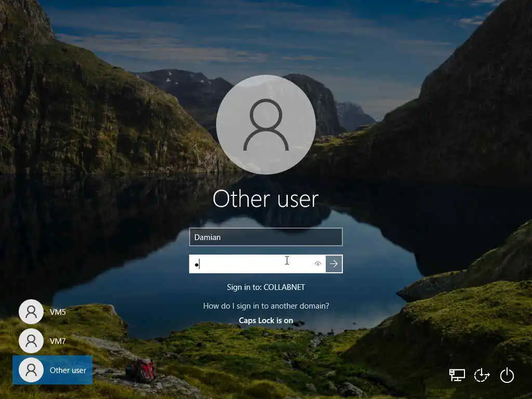Click the 'Sign in to: COLLABNET' text

(x=266, y=287)
